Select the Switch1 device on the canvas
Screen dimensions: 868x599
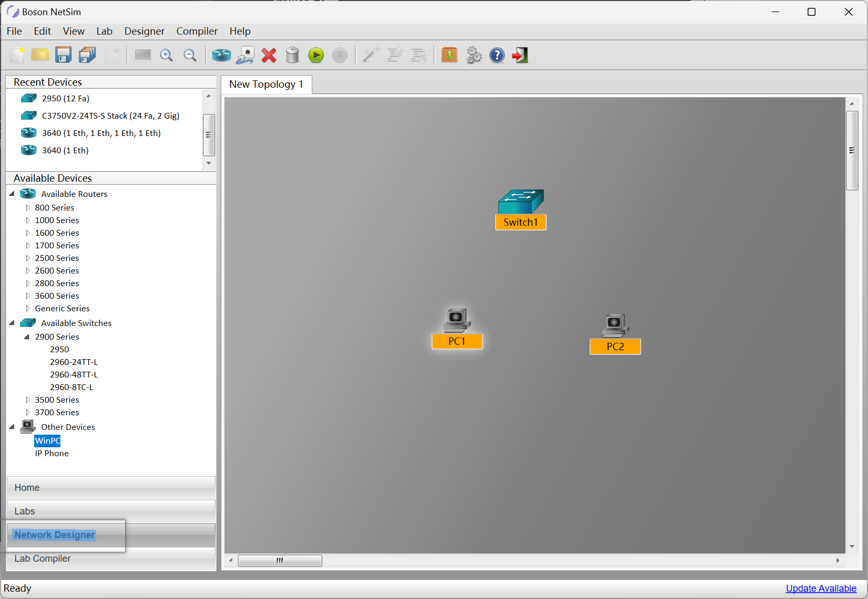pos(521,209)
